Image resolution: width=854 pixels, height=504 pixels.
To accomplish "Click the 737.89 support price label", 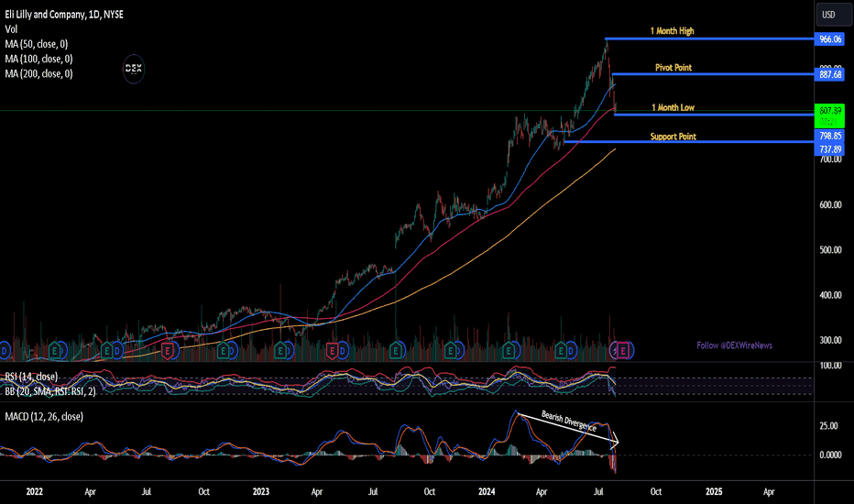I will pos(829,148).
